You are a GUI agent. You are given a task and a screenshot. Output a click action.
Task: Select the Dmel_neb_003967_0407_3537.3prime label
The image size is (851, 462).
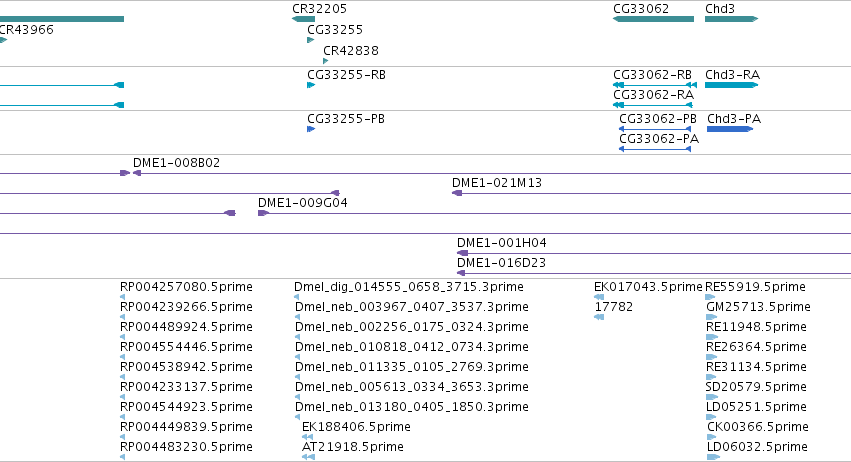412,307
